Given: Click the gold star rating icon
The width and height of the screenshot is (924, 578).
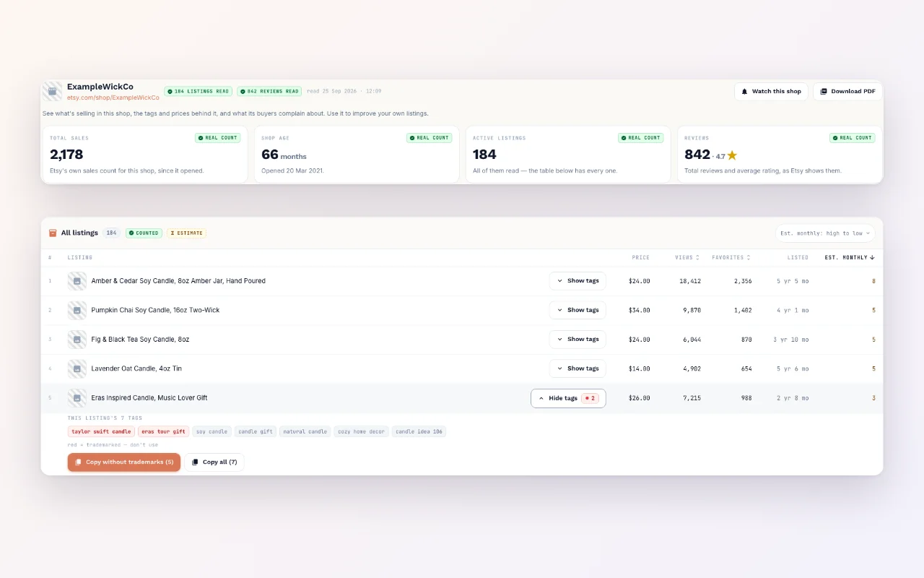Looking at the screenshot, I should [732, 155].
